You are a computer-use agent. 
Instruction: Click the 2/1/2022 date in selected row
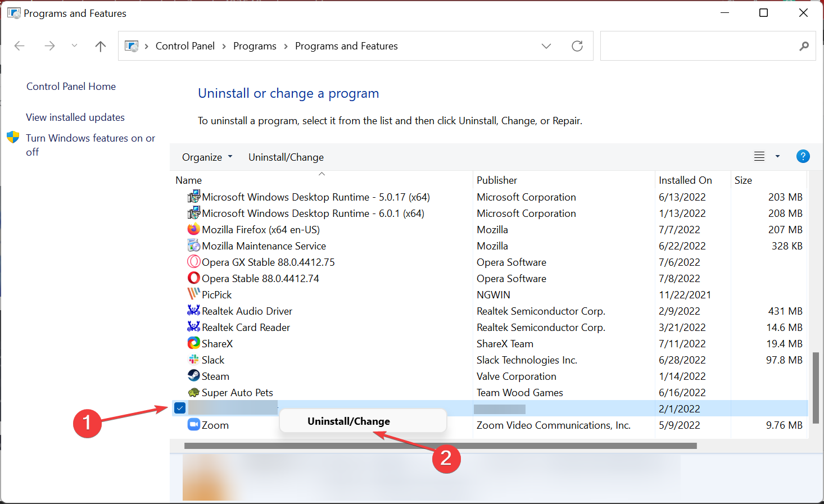click(x=680, y=409)
